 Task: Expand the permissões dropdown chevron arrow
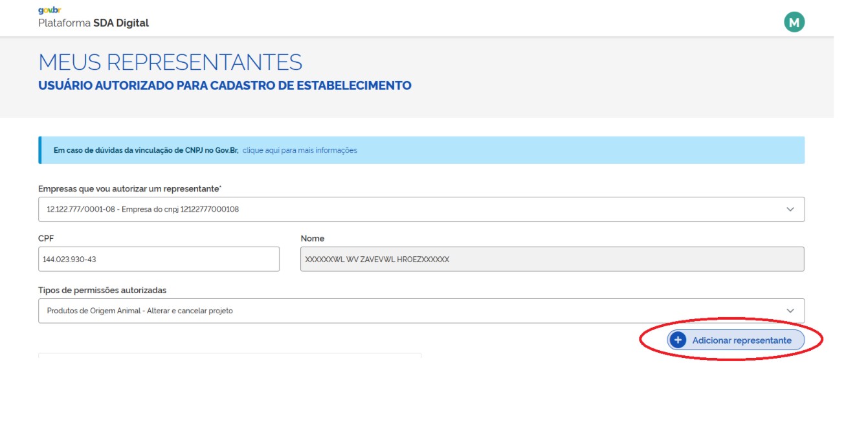tap(790, 311)
